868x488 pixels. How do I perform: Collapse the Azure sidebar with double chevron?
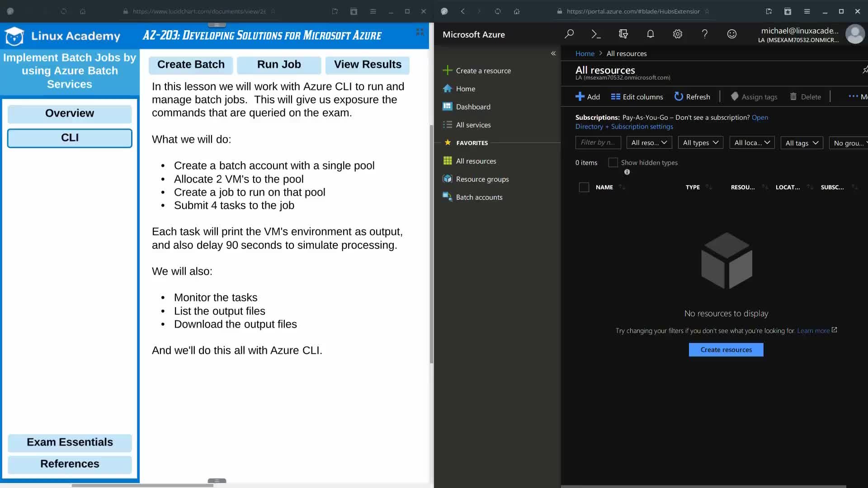(553, 53)
